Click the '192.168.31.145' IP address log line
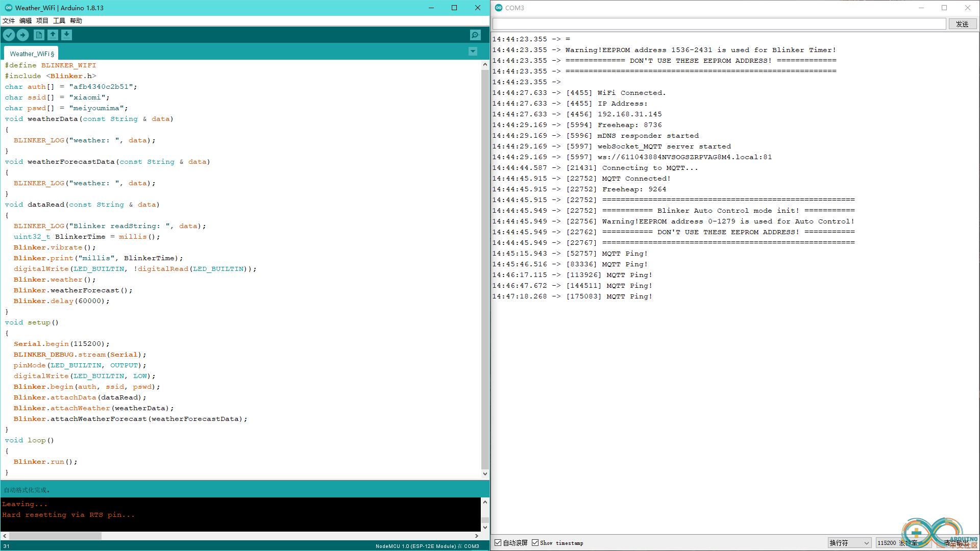The image size is (980, 551). pos(577,114)
